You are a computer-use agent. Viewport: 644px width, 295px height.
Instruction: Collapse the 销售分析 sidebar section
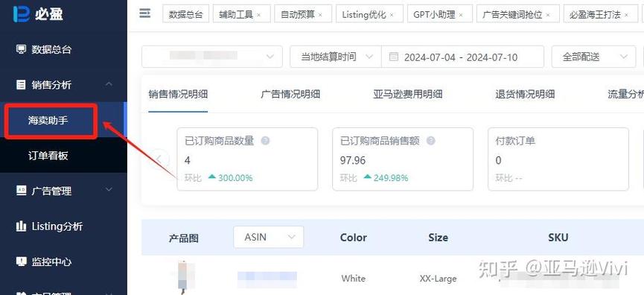tap(109, 84)
